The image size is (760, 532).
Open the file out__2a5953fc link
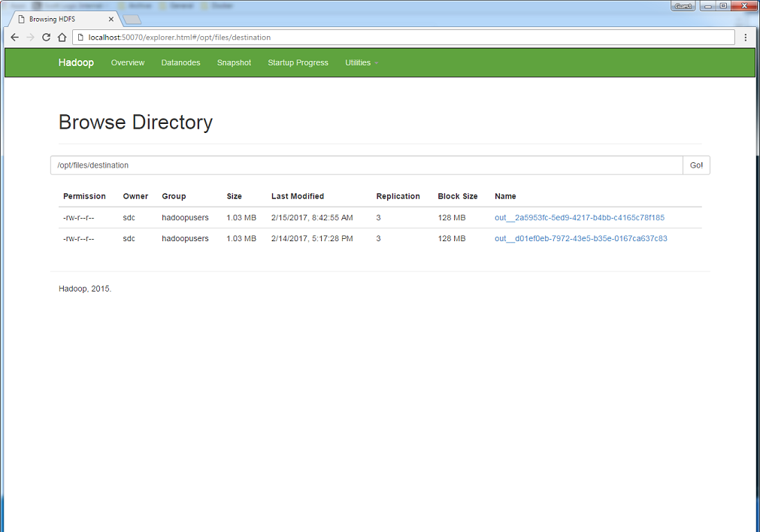579,217
